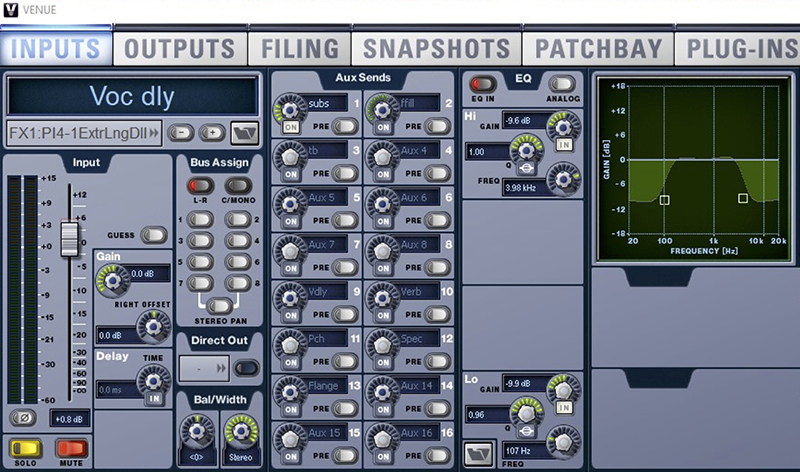The height and width of the screenshot is (472, 800).
Task: Switch to the INPUTS tab
Action: click(x=56, y=49)
